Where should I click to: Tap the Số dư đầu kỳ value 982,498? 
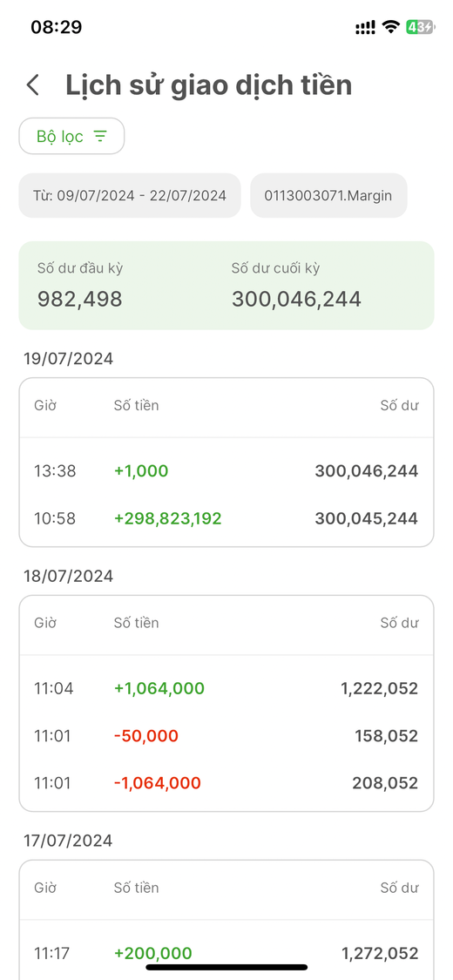pyautogui.click(x=80, y=299)
